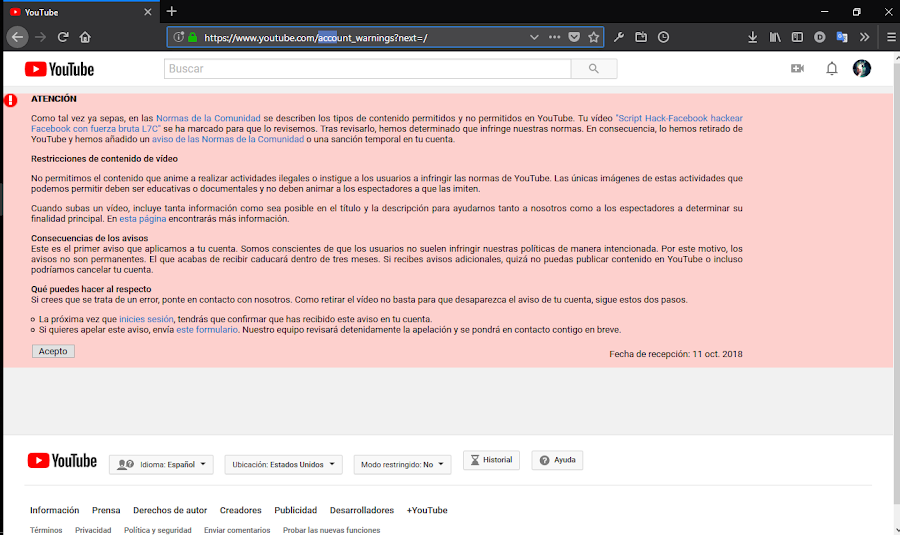This screenshot has width=900, height=535.
Task: Open page actions three-dots menu
Action: [554, 37]
